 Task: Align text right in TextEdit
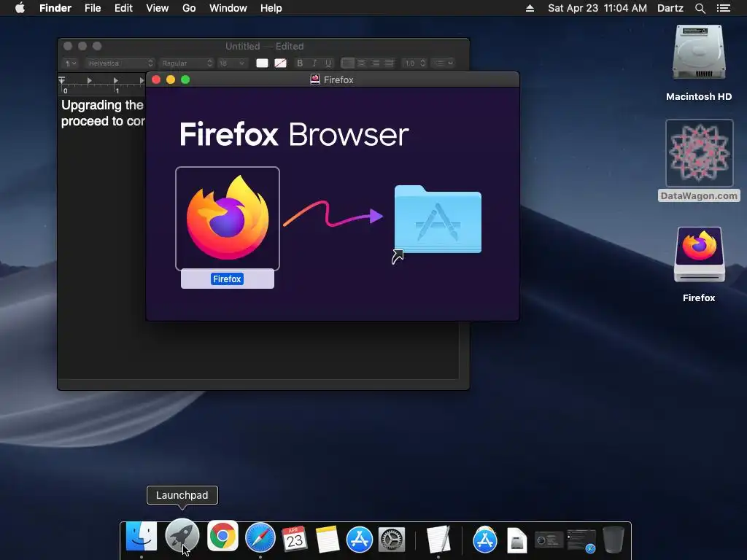376,63
